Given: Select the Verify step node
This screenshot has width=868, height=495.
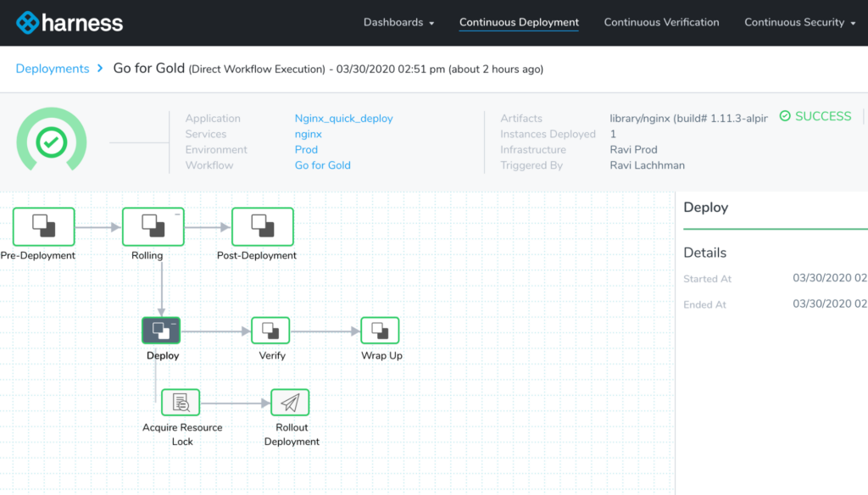Looking at the screenshot, I should (270, 331).
